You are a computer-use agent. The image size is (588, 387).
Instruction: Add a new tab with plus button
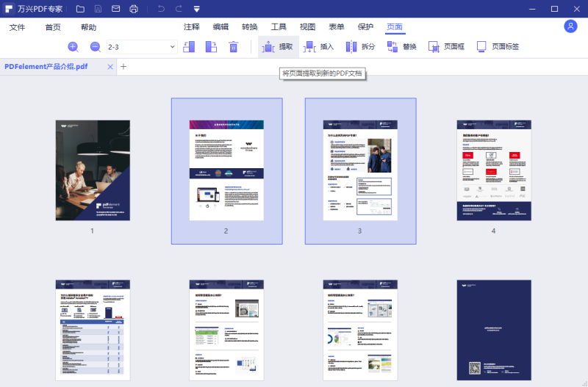[123, 67]
